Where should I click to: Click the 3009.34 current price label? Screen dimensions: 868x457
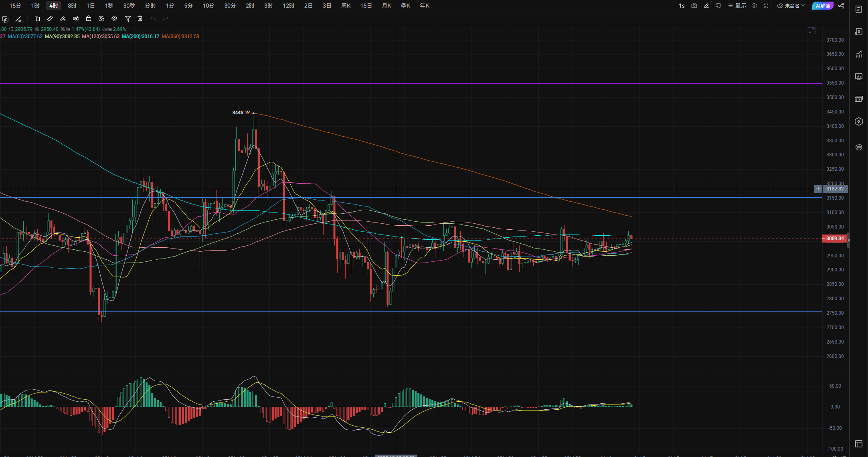click(x=835, y=239)
